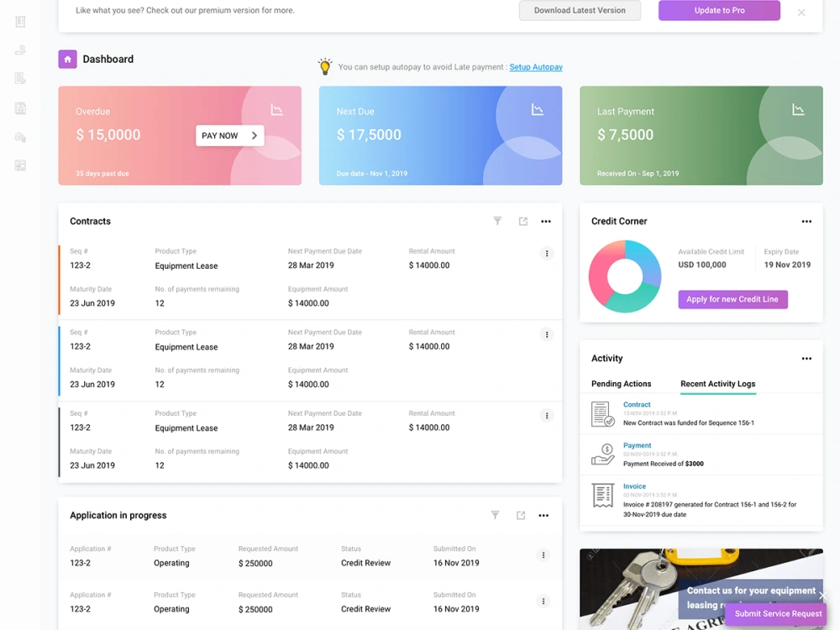Click 'Due date - Nov 1, 2019' text
The image size is (840, 630).
(x=372, y=174)
